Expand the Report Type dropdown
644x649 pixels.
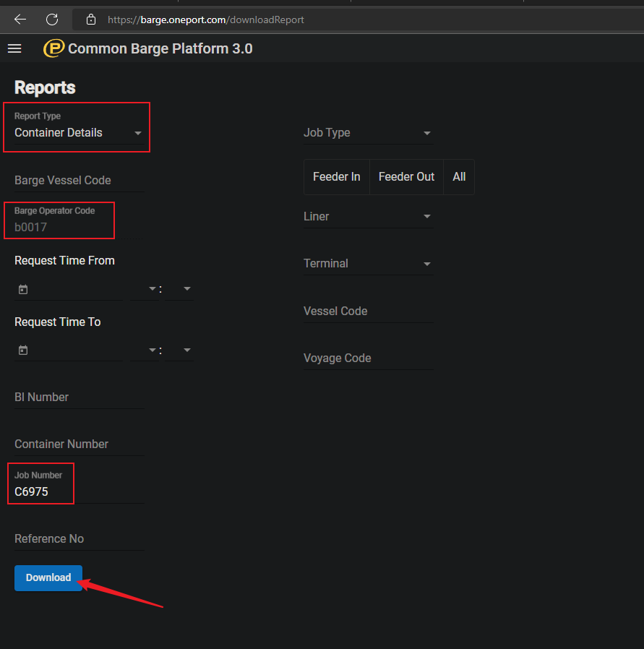80,132
